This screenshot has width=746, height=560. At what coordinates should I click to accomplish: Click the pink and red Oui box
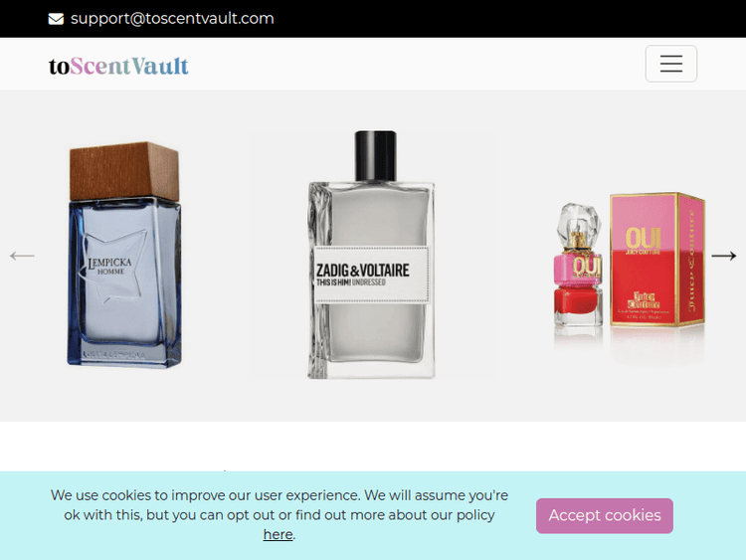(657, 260)
